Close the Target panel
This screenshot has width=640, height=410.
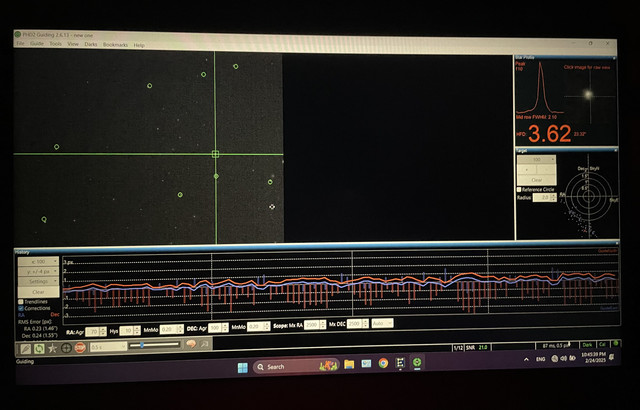[616, 151]
